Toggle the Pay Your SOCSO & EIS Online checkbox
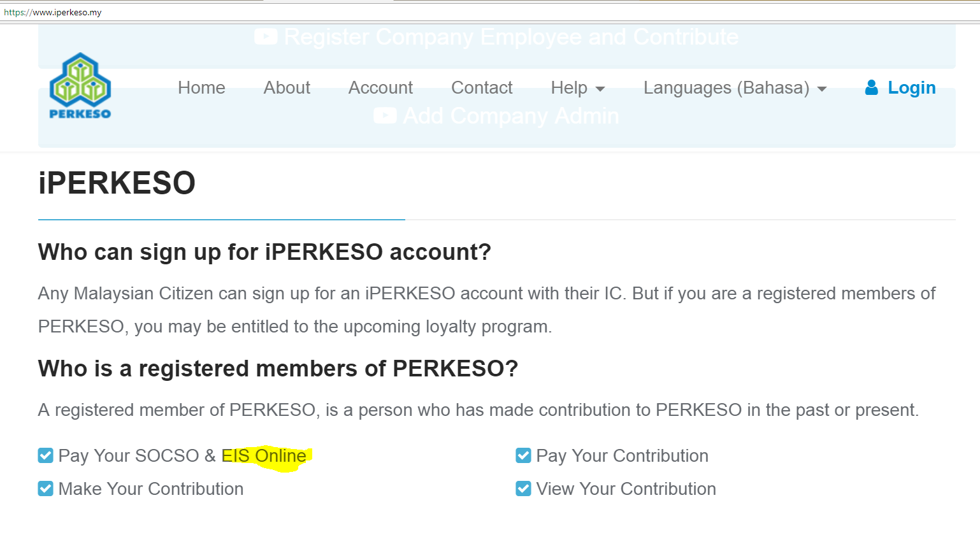 (45, 455)
